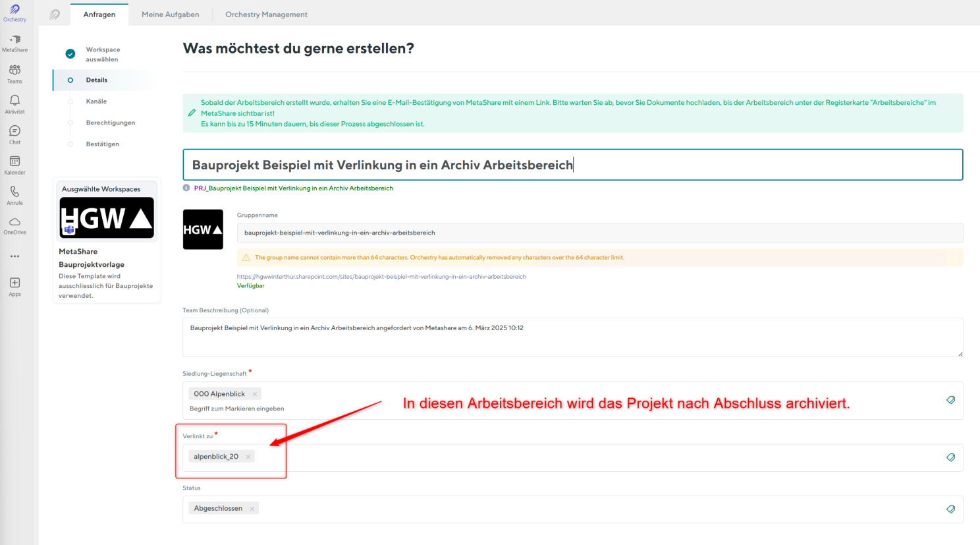980x545 pixels.
Task: Open tag picker for Verlinkt zu field
Action: [x=950, y=457]
